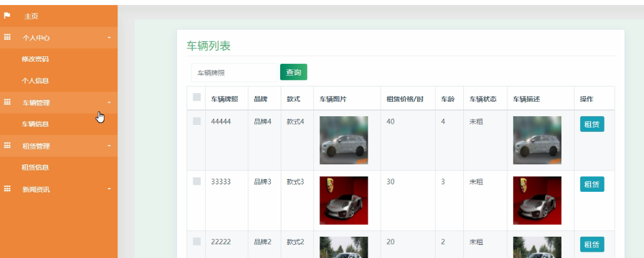Click the 款式4 cell
The width and height of the screenshot is (644, 258).
(295, 122)
